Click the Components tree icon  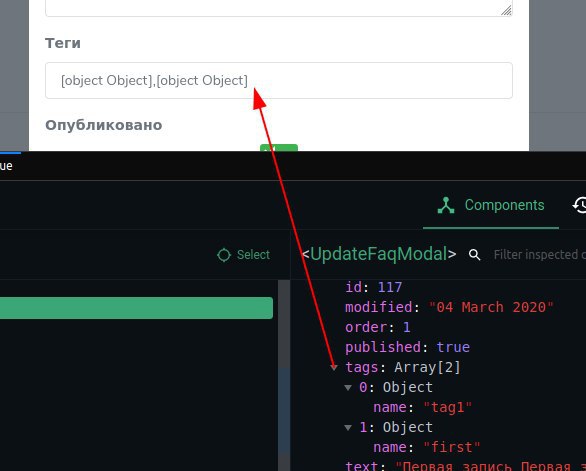[x=446, y=205]
